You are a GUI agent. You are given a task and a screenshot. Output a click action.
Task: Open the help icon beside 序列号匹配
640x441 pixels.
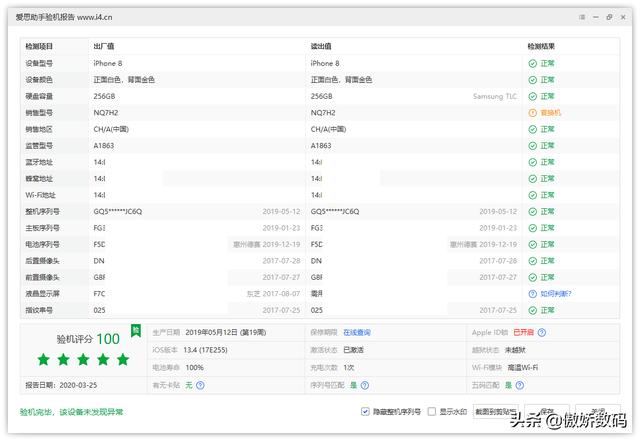pos(365,385)
